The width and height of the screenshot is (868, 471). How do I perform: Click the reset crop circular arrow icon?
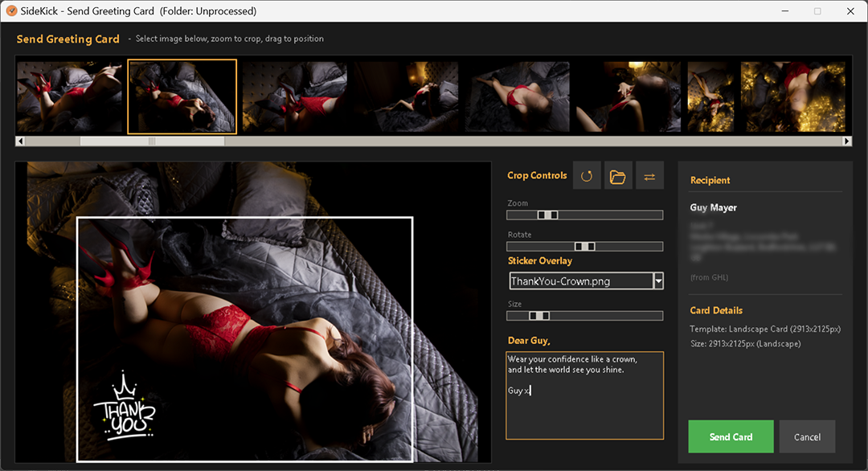tap(587, 176)
